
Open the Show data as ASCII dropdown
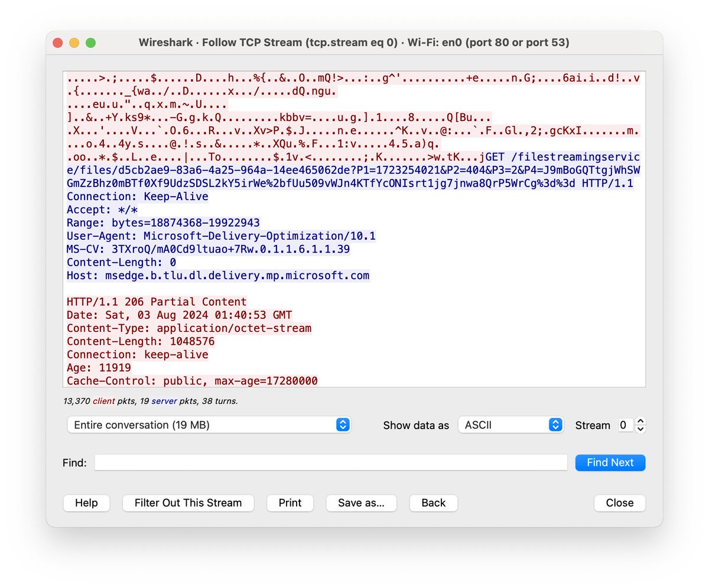[x=510, y=425]
